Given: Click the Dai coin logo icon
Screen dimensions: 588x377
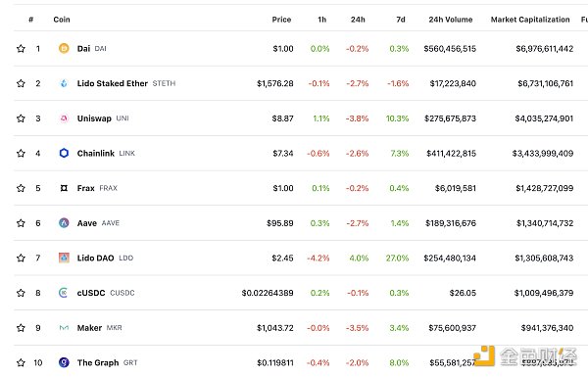Looking at the screenshot, I should click(64, 48).
